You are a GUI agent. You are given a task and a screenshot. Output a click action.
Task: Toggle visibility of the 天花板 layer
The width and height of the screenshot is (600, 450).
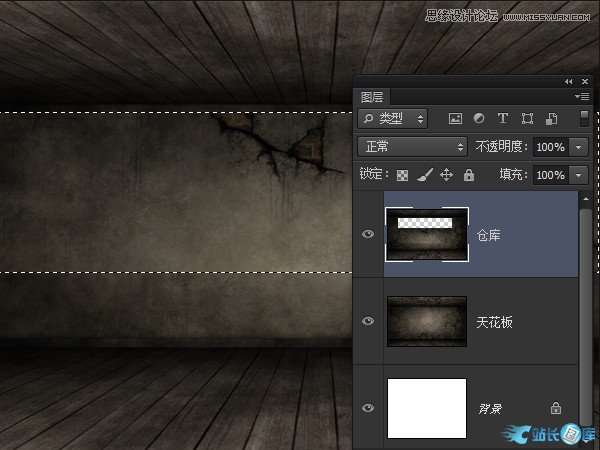pos(368,321)
